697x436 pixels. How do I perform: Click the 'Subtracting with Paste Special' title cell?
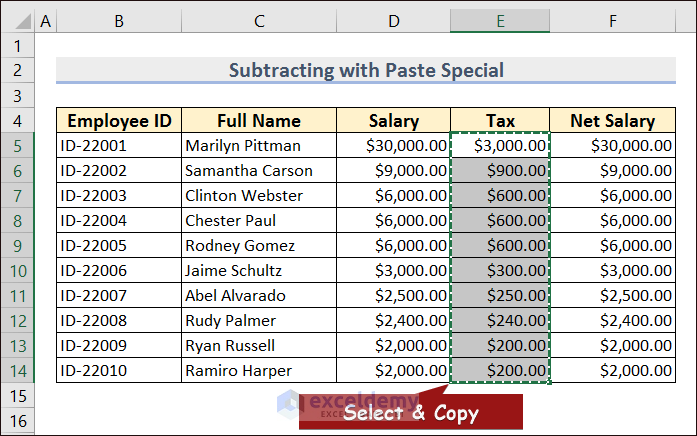click(366, 71)
